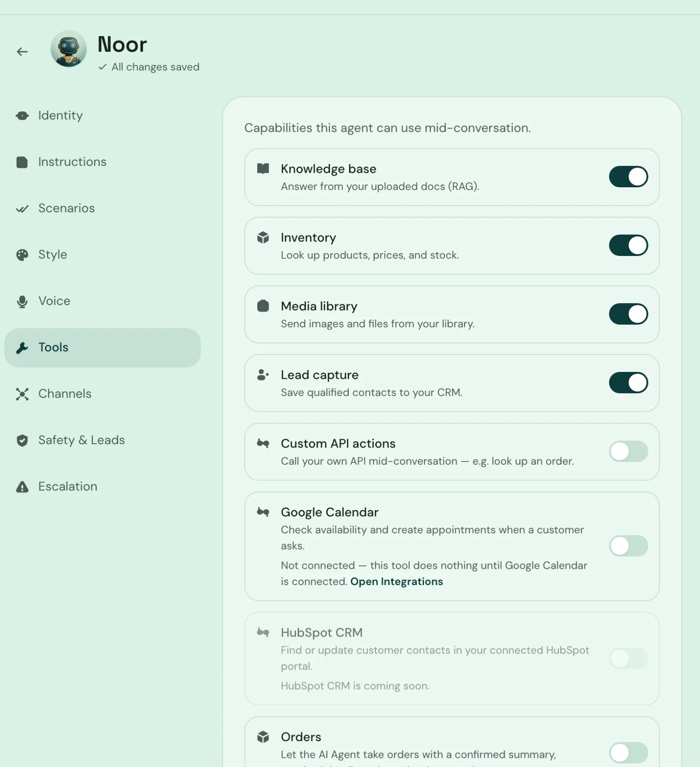Image resolution: width=700 pixels, height=767 pixels.
Task: Click the Escalation warning triangle icon
Action: tap(22, 487)
